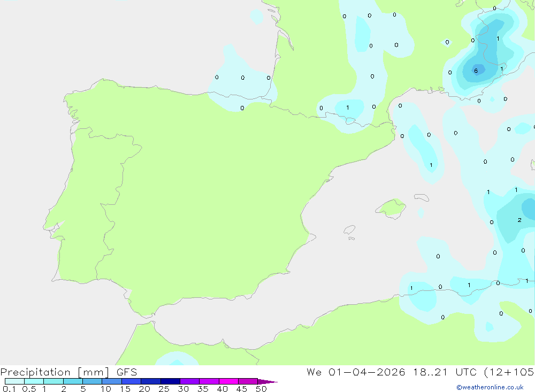Screen dimensions: 535x392
Task: Click the island of Mallorca
Action: [391, 208]
